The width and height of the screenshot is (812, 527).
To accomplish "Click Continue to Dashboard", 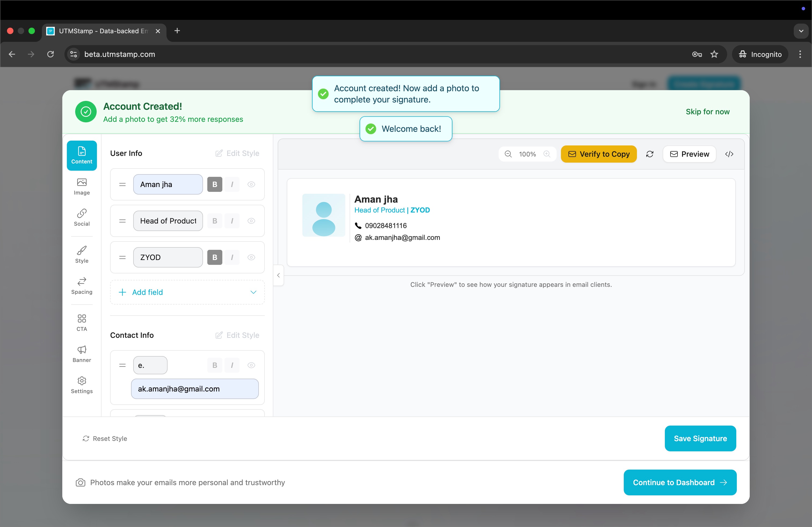I will click(x=679, y=482).
